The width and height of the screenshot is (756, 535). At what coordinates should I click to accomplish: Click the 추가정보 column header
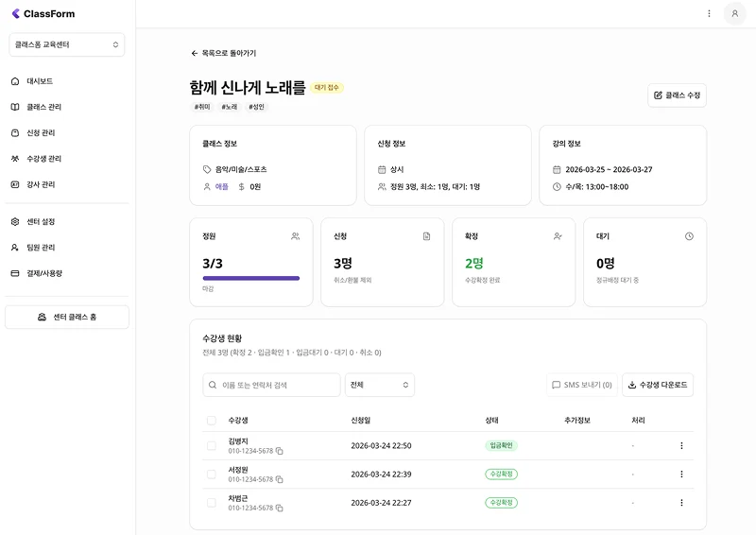pyautogui.click(x=577, y=421)
